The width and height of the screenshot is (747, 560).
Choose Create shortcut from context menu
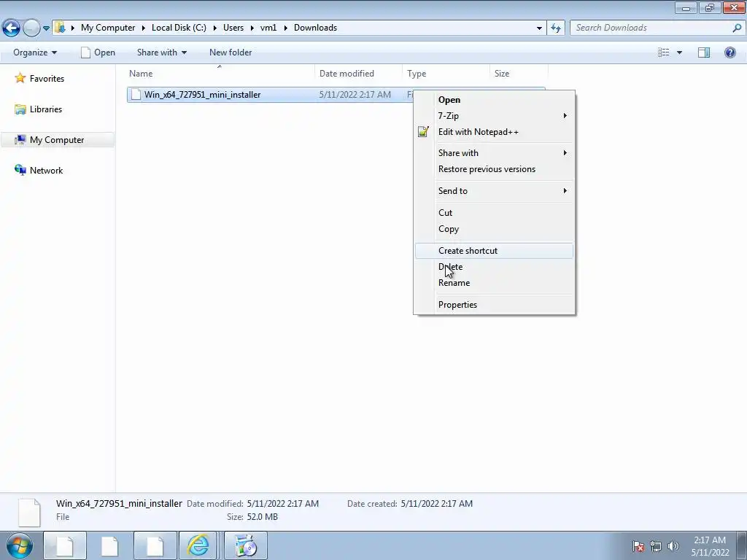494,251
